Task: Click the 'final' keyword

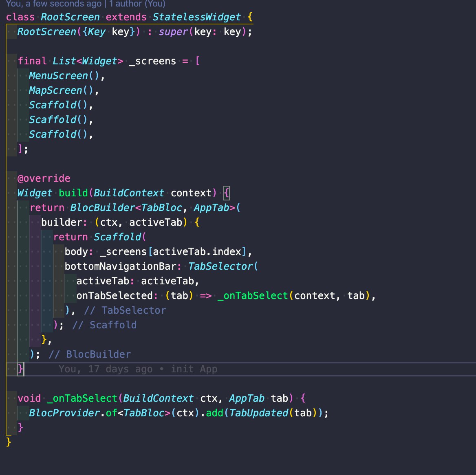Action: point(32,61)
